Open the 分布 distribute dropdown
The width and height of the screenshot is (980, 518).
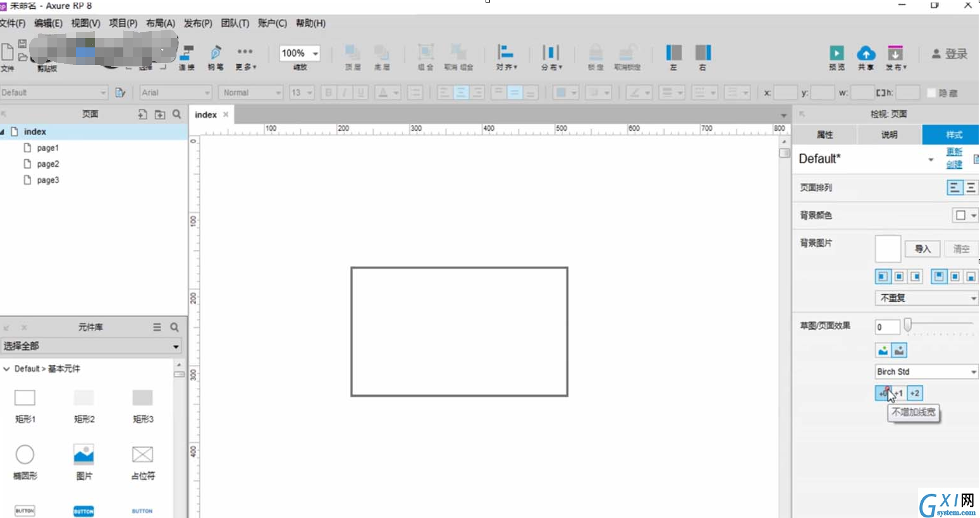pos(551,57)
